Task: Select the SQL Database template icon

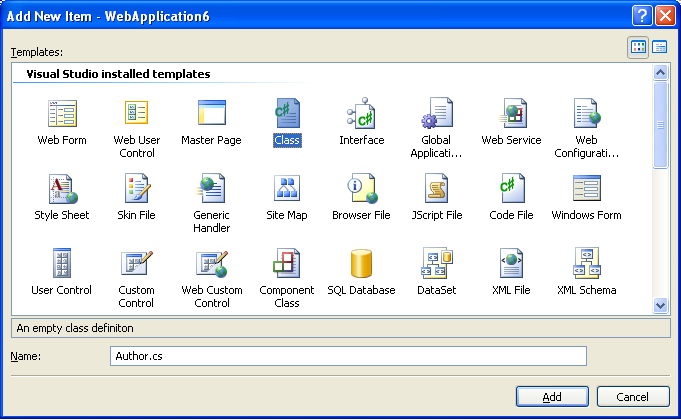Action: pos(361,263)
